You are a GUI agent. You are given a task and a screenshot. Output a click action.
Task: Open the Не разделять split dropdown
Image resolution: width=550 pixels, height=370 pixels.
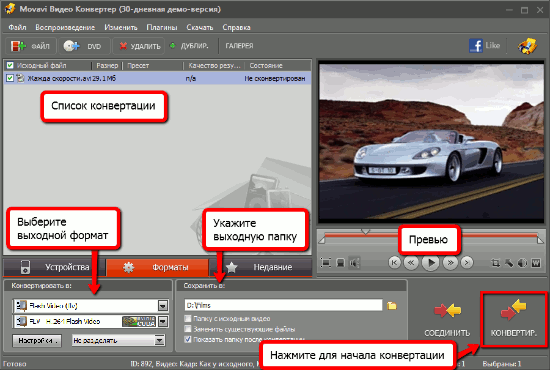pos(160,340)
